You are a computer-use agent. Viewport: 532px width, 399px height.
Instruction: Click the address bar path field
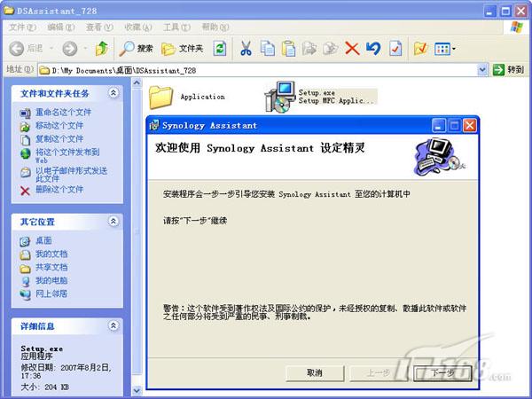[258, 71]
